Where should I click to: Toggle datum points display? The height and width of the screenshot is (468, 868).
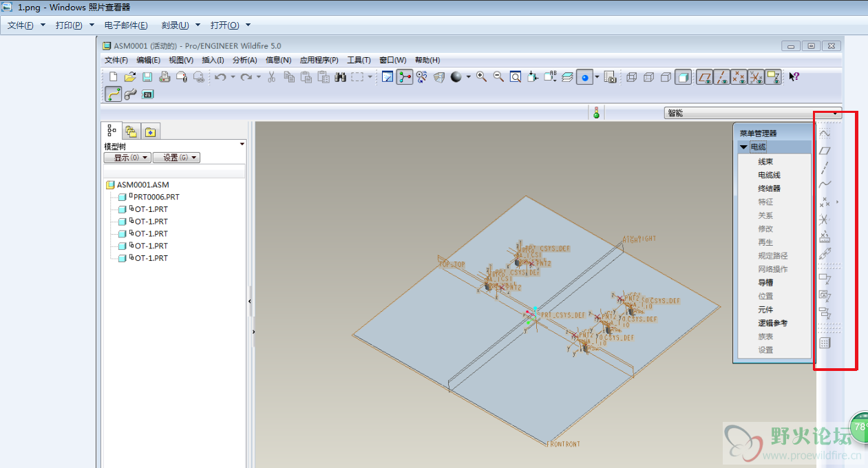point(739,77)
